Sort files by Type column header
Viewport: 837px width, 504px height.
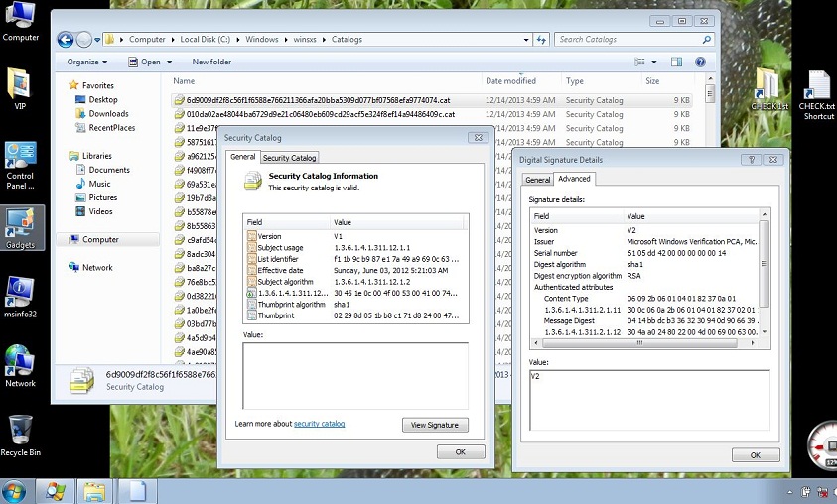tap(601, 81)
